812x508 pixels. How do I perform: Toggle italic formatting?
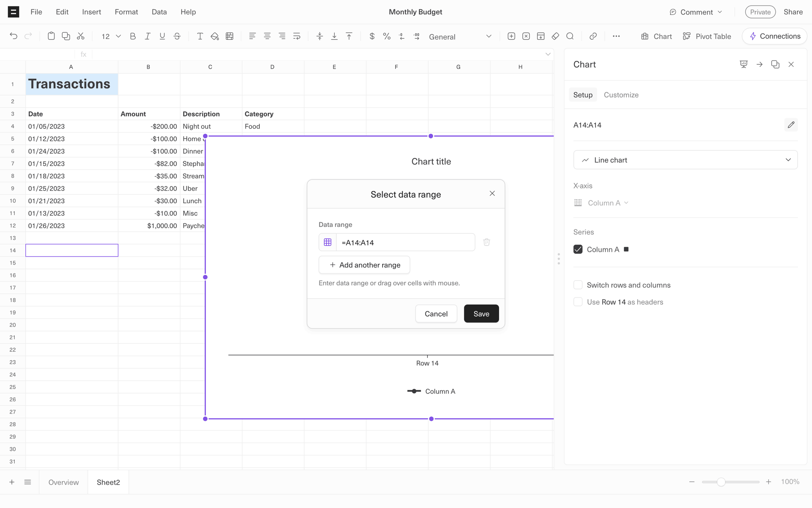click(x=148, y=36)
